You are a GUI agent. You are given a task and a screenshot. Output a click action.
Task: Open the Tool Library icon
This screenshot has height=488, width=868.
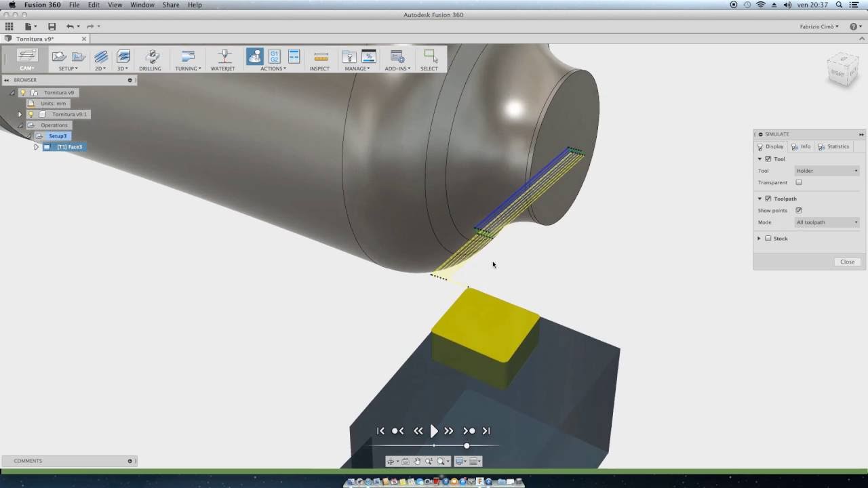coord(349,56)
